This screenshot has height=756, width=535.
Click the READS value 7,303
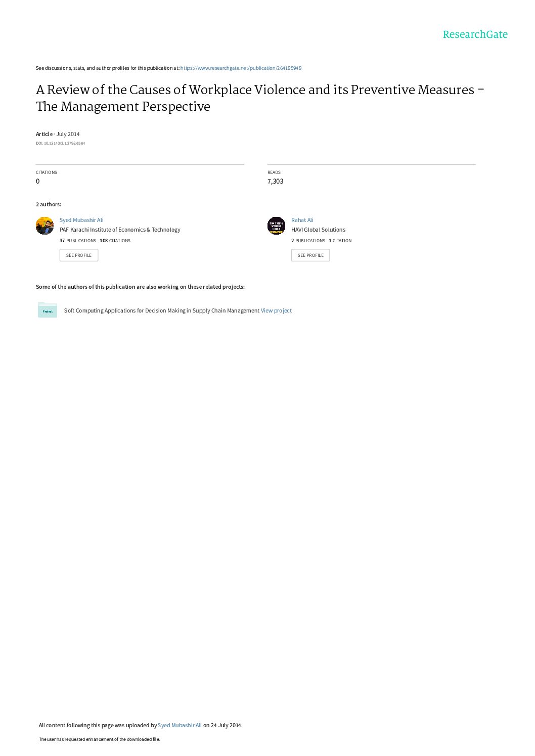[276, 181]
